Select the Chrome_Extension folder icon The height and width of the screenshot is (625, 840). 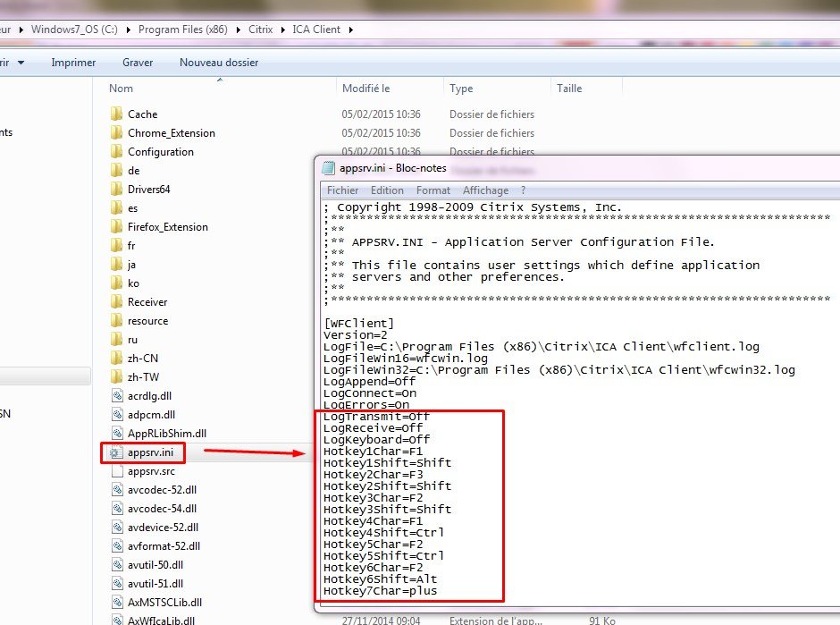coord(115,133)
